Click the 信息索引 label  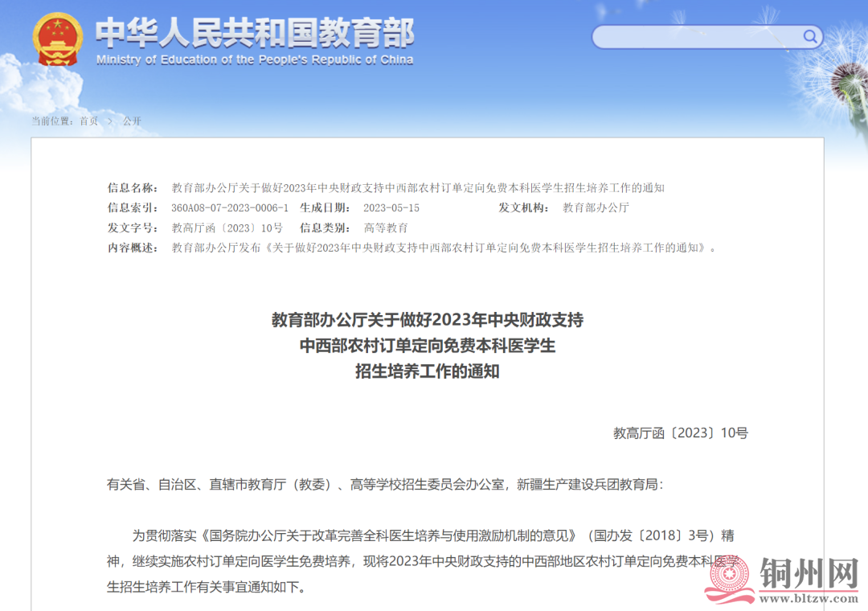tap(133, 207)
